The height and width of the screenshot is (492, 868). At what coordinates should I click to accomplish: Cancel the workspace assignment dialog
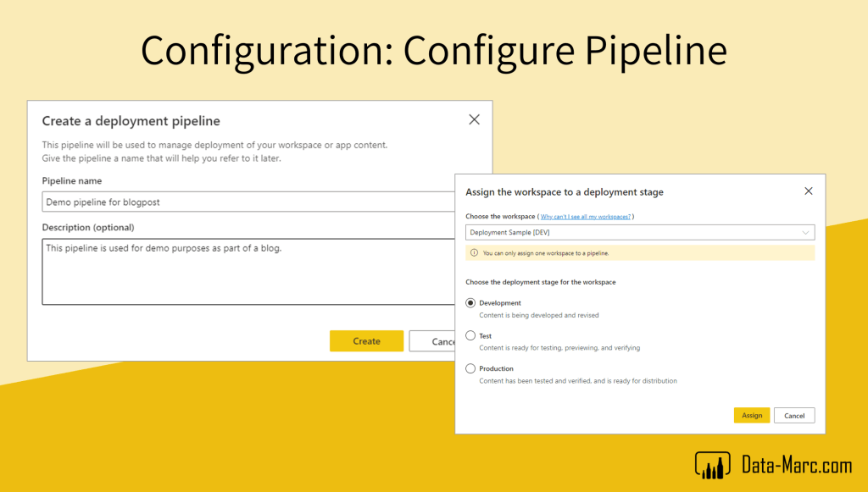pos(794,416)
